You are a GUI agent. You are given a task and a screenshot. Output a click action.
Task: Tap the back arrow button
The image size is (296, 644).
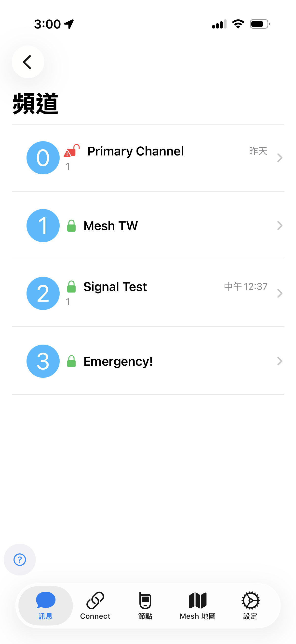28,62
